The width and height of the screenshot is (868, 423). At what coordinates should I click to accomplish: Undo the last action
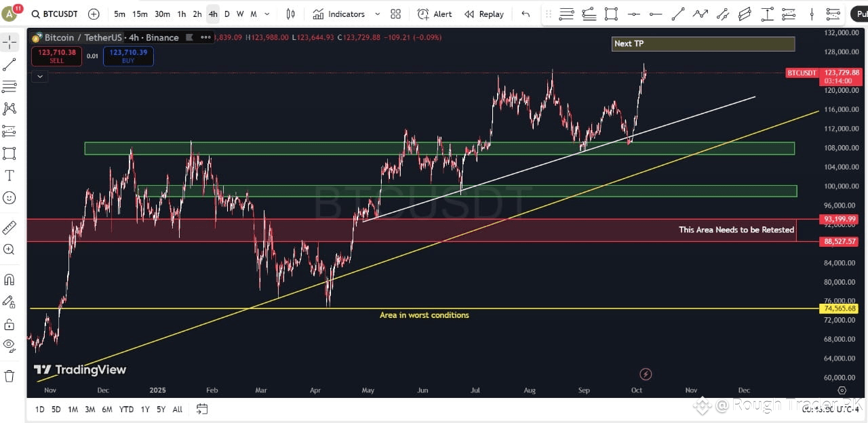[526, 14]
